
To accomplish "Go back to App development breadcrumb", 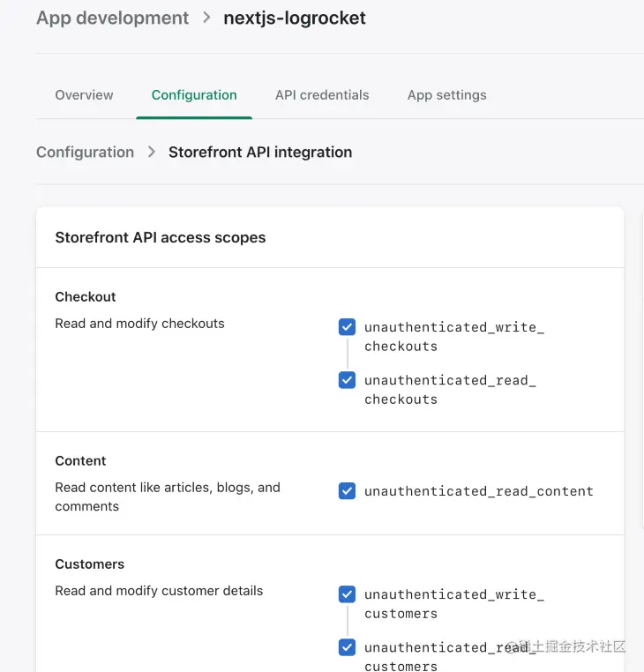I will click(112, 18).
